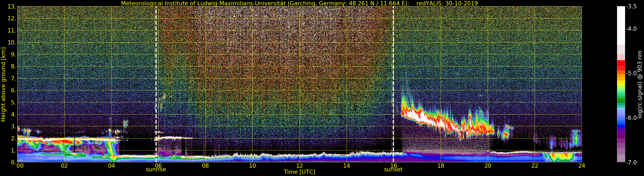
Task: Click the dashed white sunset marker line
Action: coord(393,84)
